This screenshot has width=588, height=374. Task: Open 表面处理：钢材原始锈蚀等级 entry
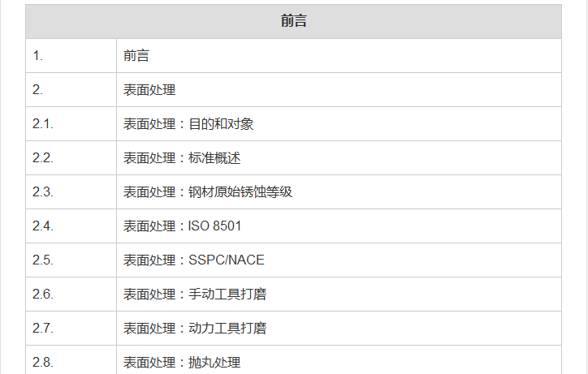[x=208, y=192]
